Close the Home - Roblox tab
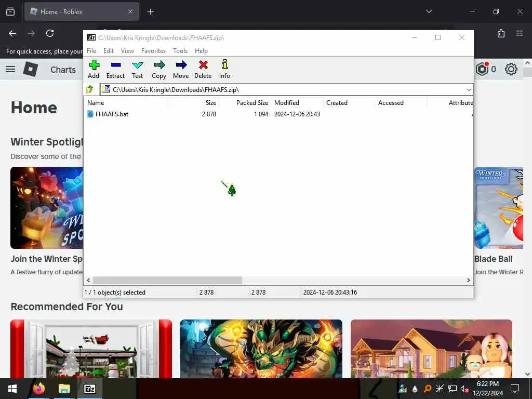Screen dimensions: 532x399 click(130, 11)
